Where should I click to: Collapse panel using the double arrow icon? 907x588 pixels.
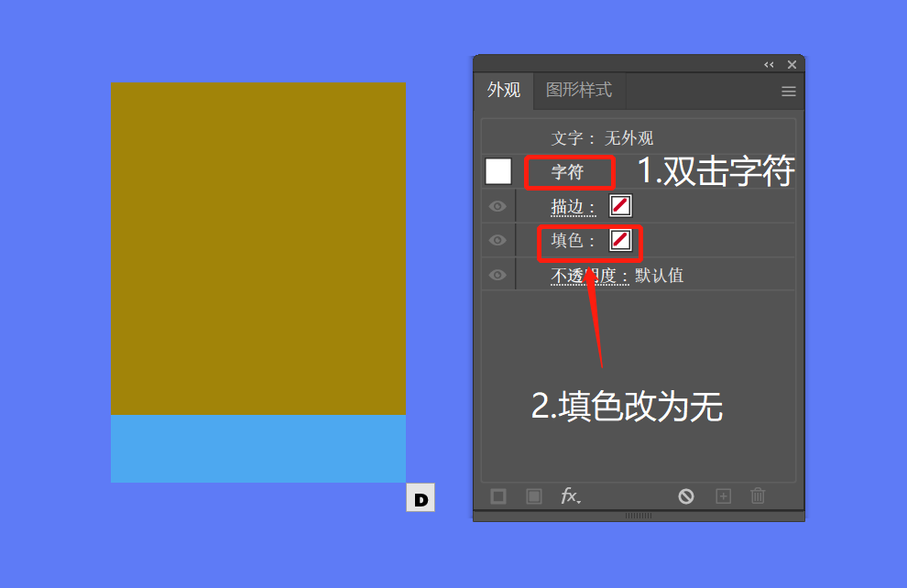pos(769,65)
